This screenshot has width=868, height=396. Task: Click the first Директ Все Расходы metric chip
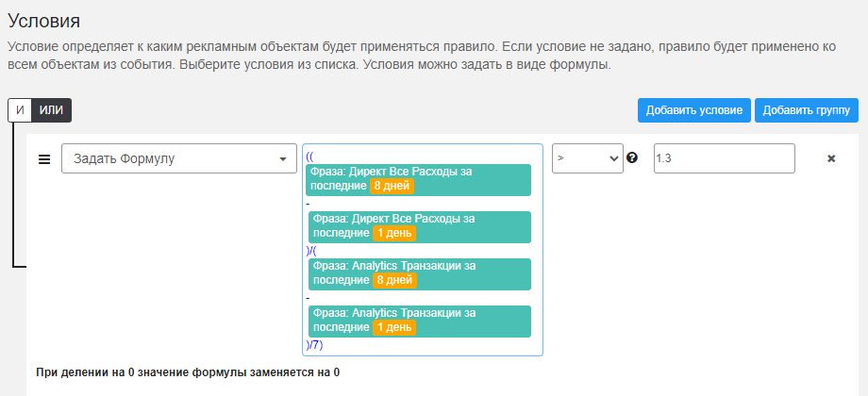[x=419, y=180]
